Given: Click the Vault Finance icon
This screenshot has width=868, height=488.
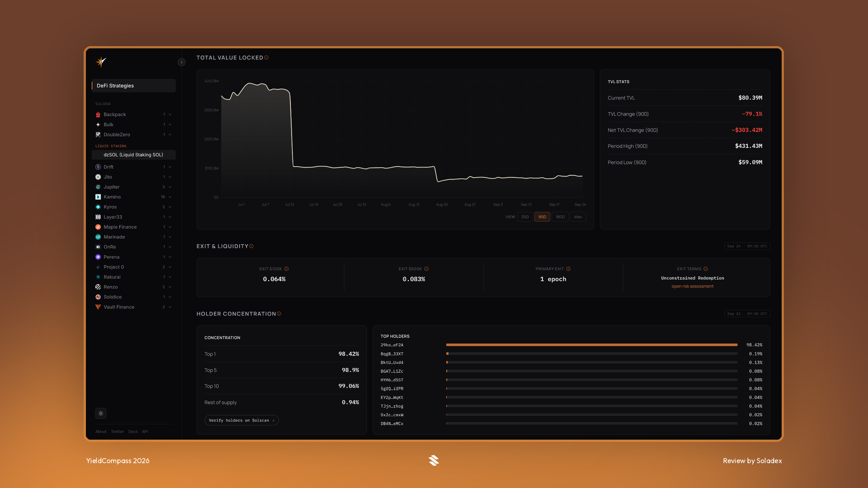Looking at the screenshot, I should (x=98, y=307).
